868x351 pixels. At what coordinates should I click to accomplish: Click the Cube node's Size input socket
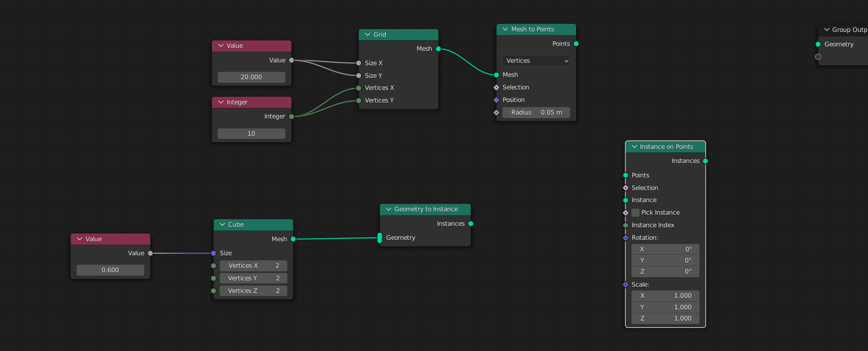[214, 253]
